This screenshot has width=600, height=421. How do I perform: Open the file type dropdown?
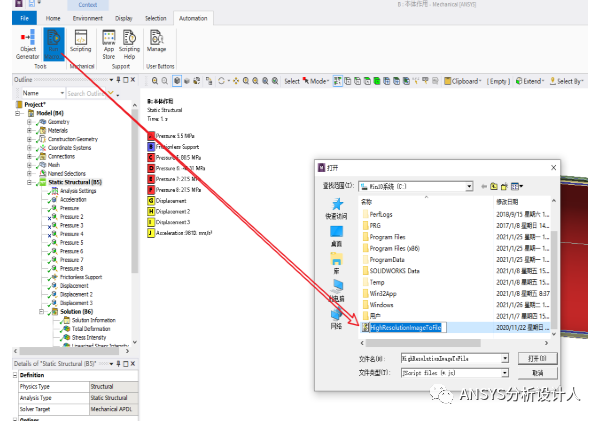click(x=505, y=373)
